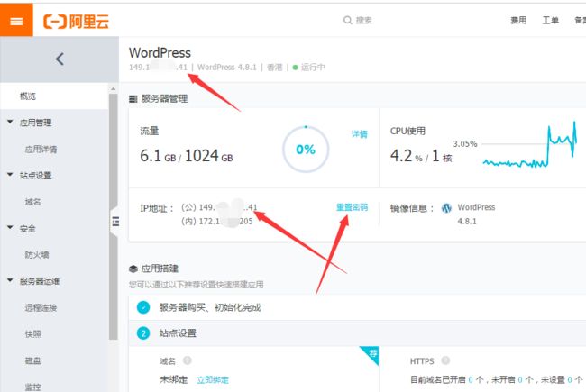
Task: Click the search magnifier icon
Action: [348, 20]
